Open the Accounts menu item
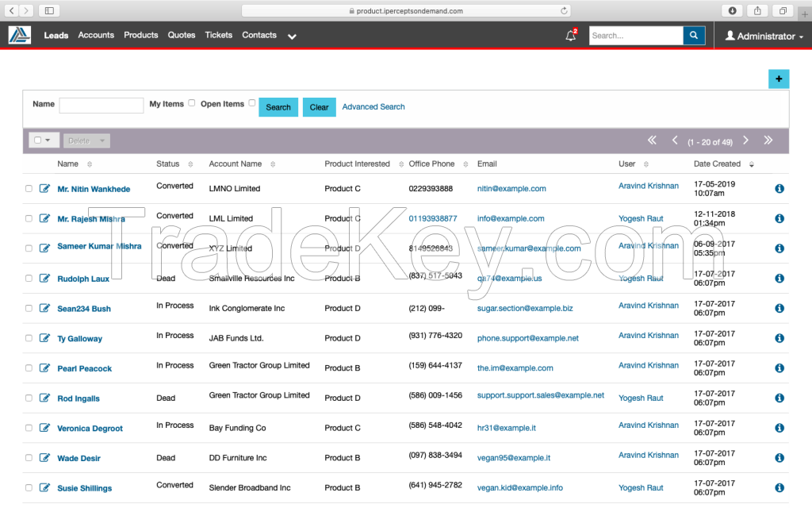The width and height of the screenshot is (812, 508). (96, 35)
